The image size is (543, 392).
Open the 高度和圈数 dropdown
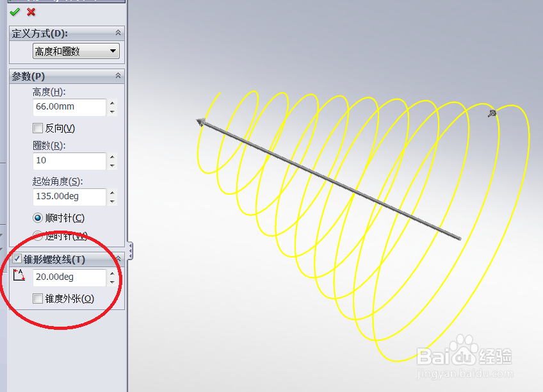(76, 51)
